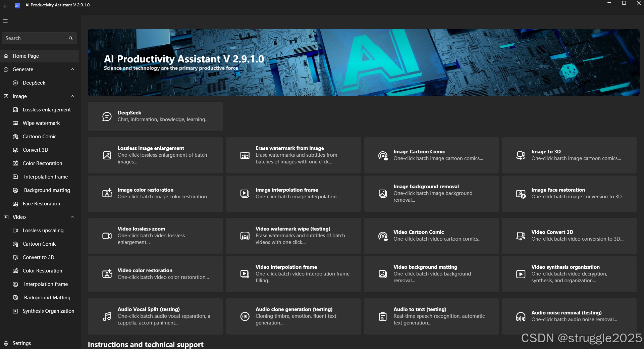
Task: Click Video interpolation frame card icon
Action: pos(245,274)
